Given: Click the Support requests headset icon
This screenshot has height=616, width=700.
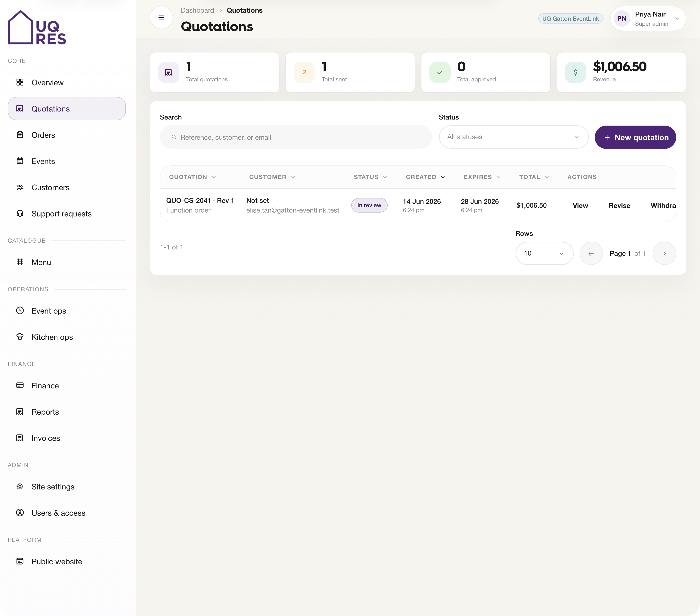Looking at the screenshot, I should (20, 214).
